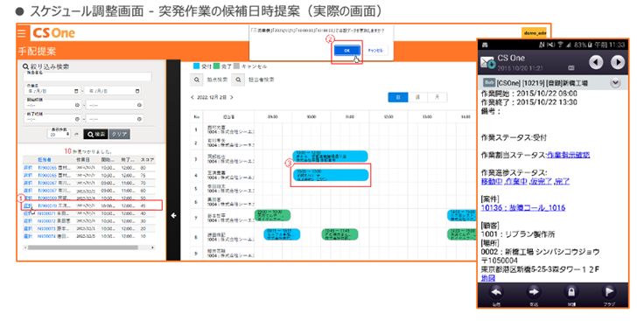Click the 仮完了 status link

[541, 181]
